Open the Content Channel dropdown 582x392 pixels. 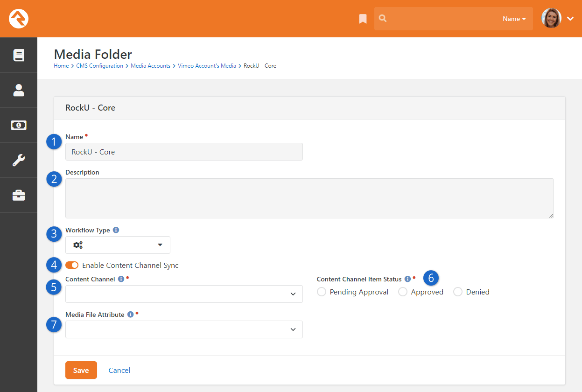click(x=184, y=294)
